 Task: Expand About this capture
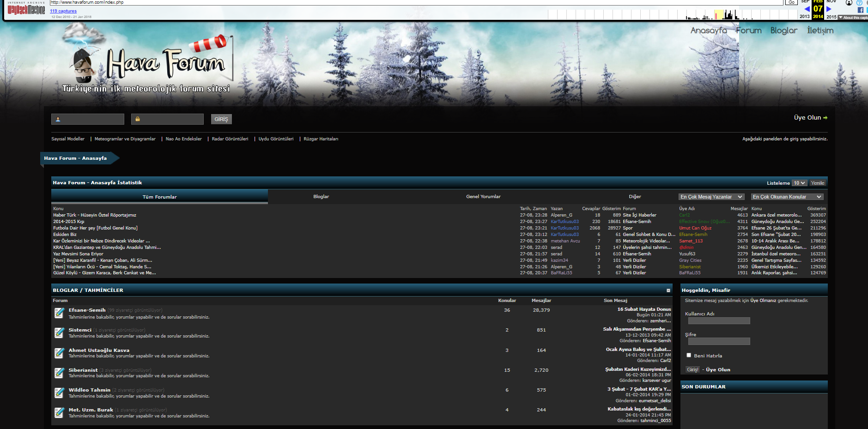(854, 18)
